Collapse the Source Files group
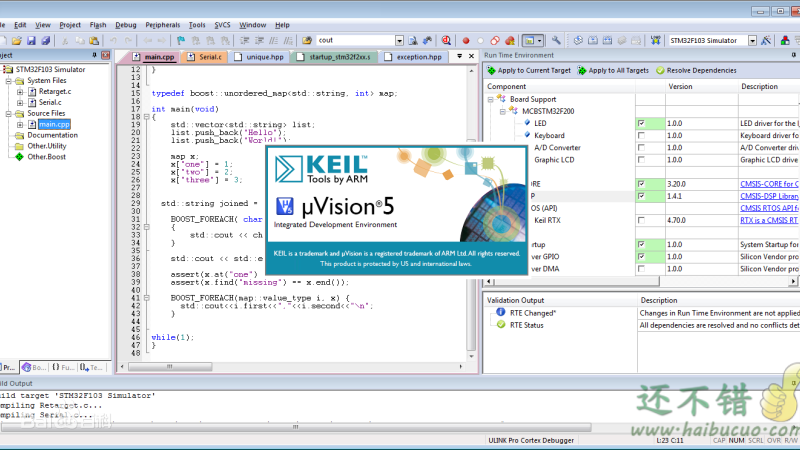800x450 pixels. tap(6, 114)
